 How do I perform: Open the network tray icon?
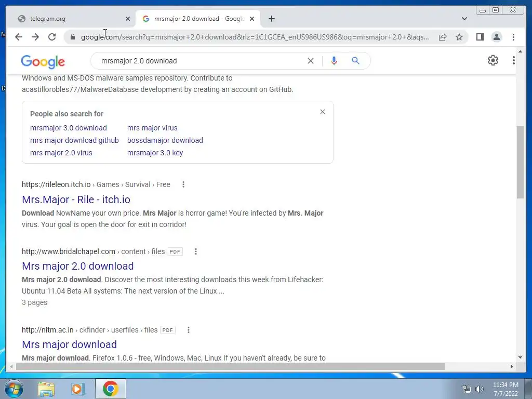tap(467, 389)
